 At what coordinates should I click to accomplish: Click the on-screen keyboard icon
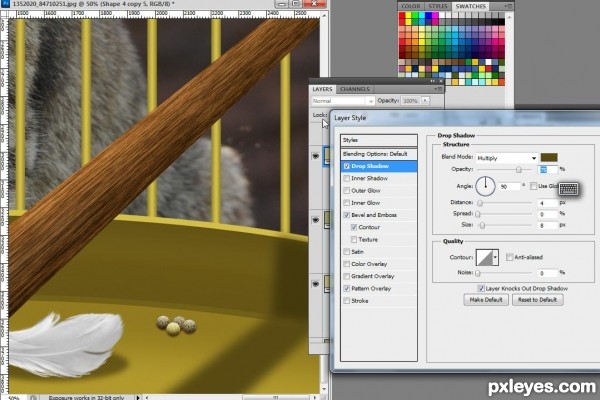coord(568,188)
